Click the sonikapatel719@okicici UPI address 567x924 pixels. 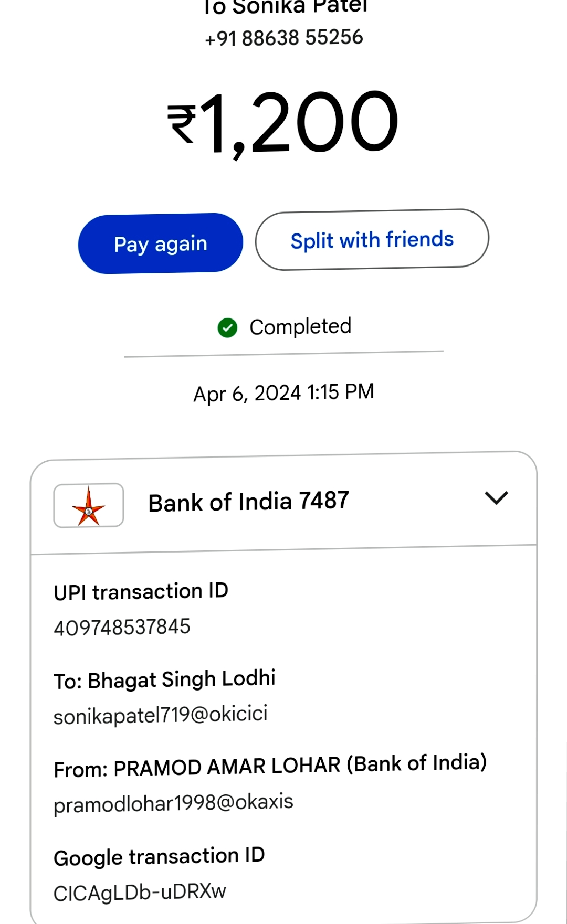161,715
